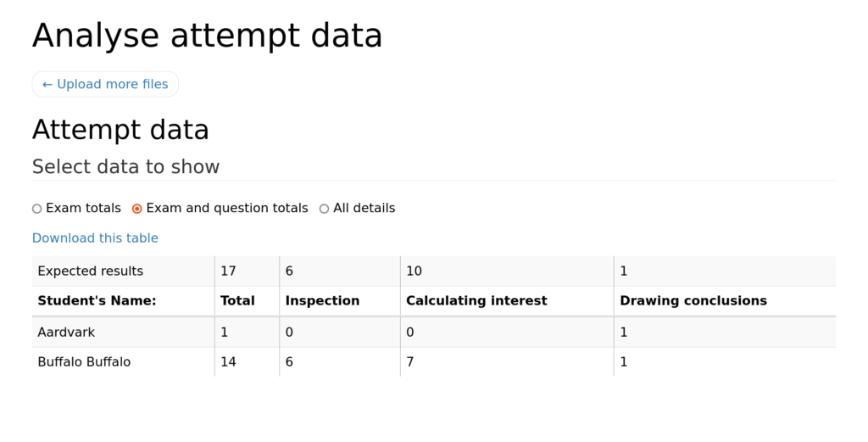Screen dimensions: 868x442
Task: Click the Drawing conclusions column header
Action: click(x=693, y=301)
